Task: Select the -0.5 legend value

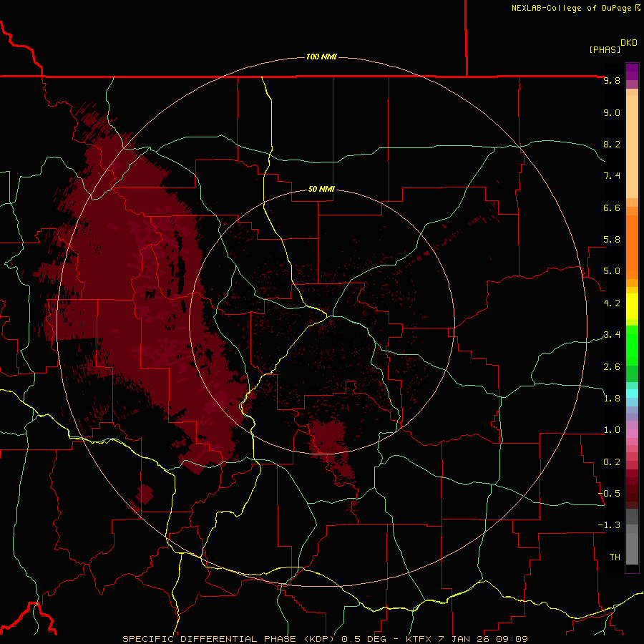Action: coord(609,494)
